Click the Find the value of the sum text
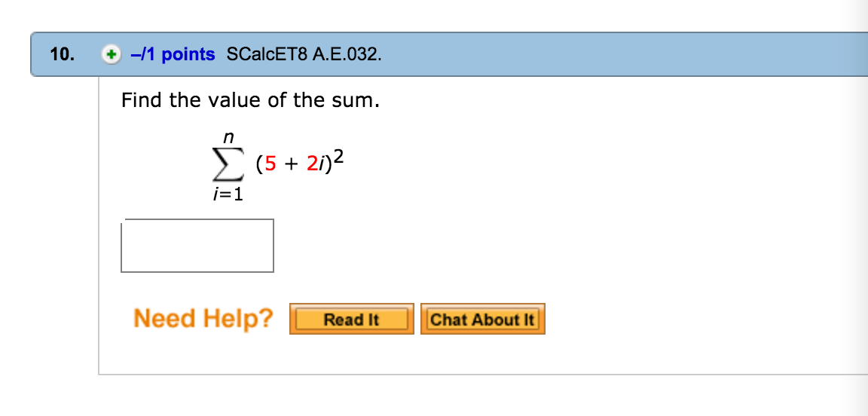 251,100
